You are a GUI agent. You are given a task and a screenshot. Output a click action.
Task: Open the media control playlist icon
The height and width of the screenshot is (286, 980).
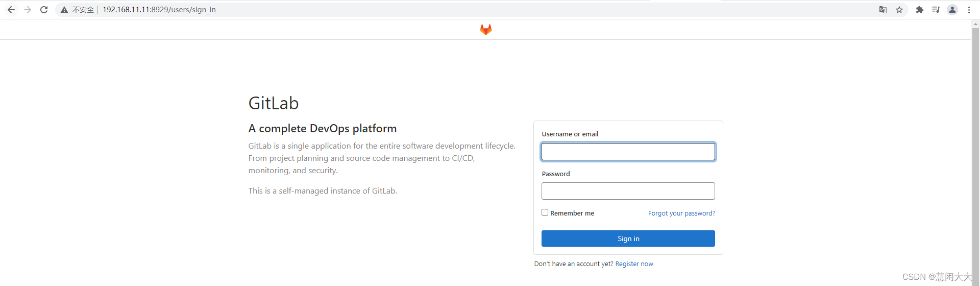point(936,10)
